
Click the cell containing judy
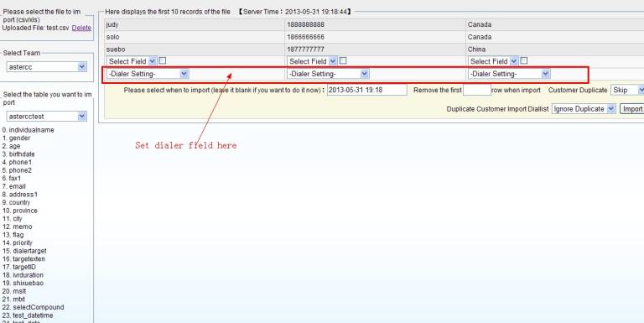195,24
